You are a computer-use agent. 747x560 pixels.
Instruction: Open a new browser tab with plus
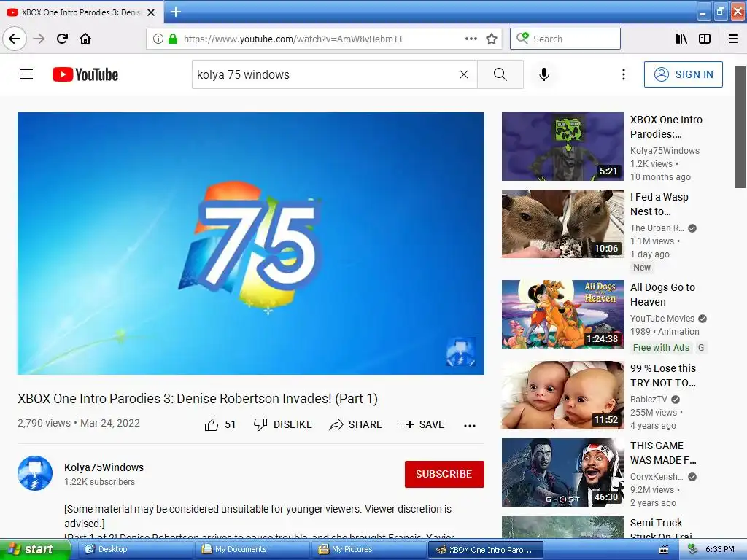click(176, 12)
